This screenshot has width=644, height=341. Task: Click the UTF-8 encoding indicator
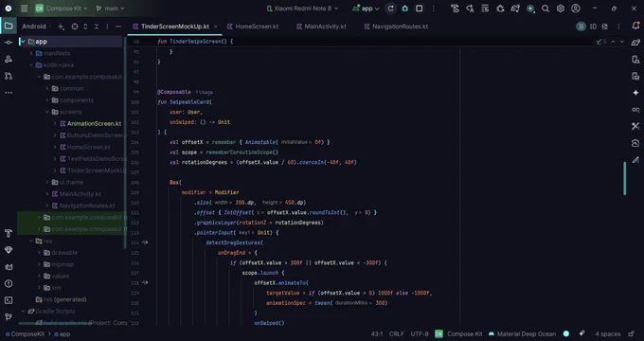click(420, 334)
